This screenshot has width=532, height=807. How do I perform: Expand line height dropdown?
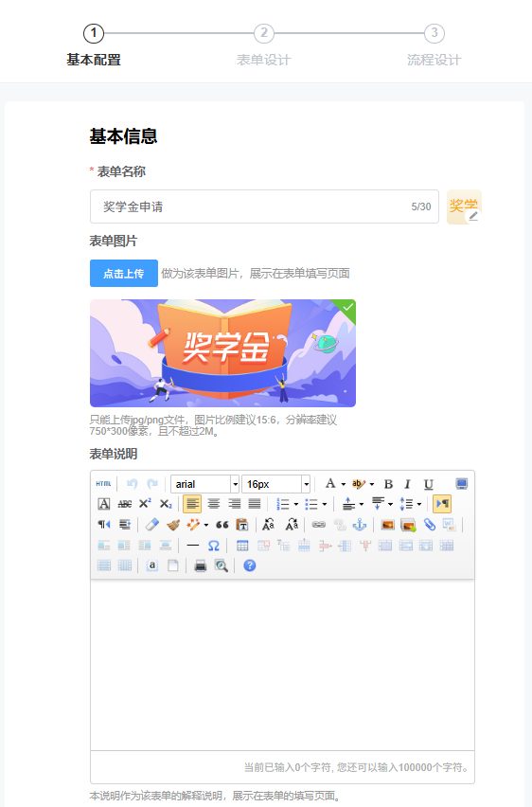[418, 504]
